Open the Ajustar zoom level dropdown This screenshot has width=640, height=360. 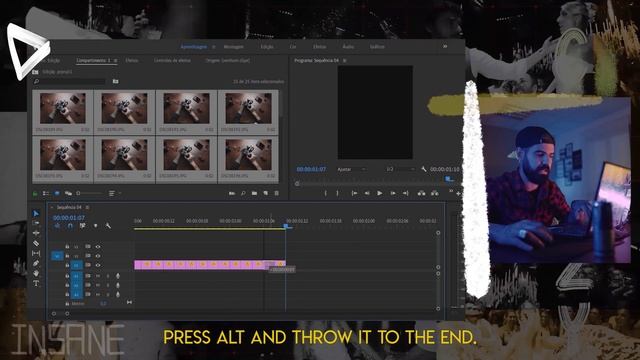click(351, 169)
